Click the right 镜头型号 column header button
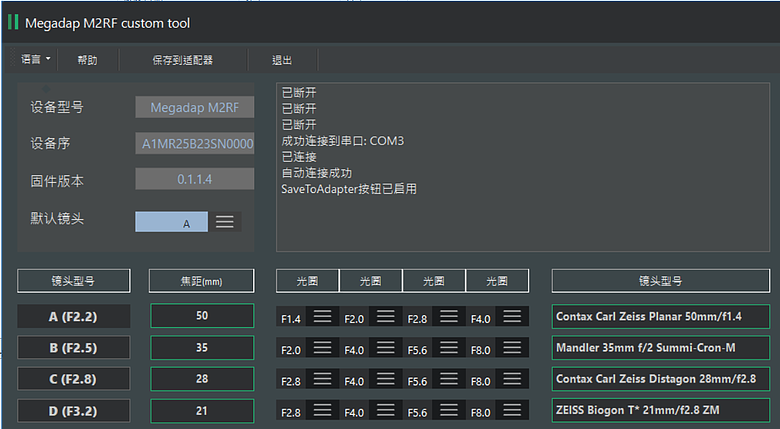 point(661,281)
